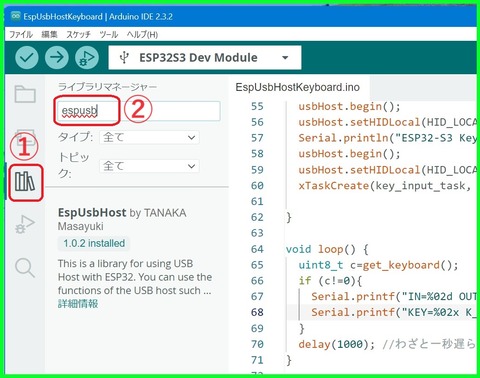The height and width of the screenshot is (378, 480).
Task: Open the ESP32S3 Dev Module board dropdown
Action: (205, 58)
